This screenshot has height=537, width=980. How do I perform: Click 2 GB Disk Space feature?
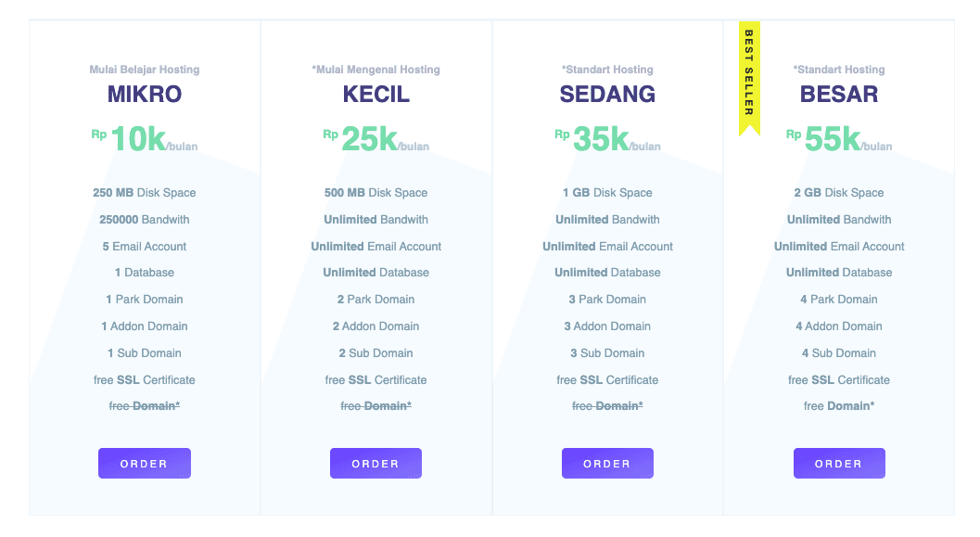[839, 193]
